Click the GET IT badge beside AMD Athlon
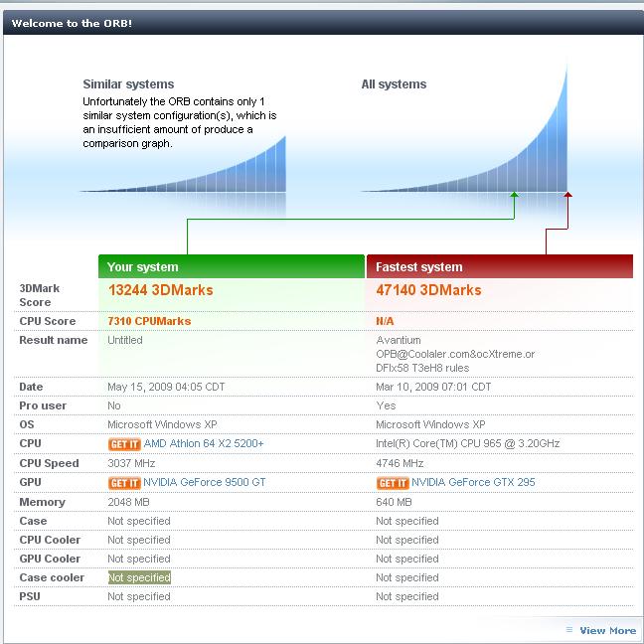This screenshot has width=644, height=644. click(x=124, y=444)
